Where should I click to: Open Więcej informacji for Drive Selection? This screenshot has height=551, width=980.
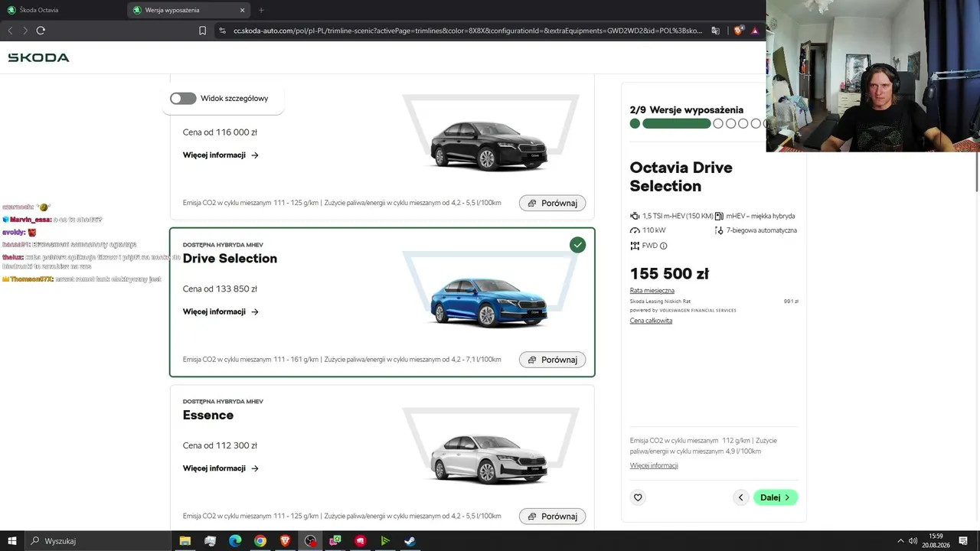pyautogui.click(x=220, y=312)
